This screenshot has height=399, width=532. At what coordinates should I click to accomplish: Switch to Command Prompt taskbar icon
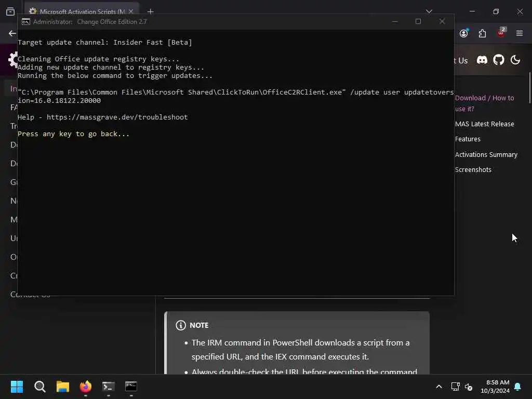[x=131, y=387]
